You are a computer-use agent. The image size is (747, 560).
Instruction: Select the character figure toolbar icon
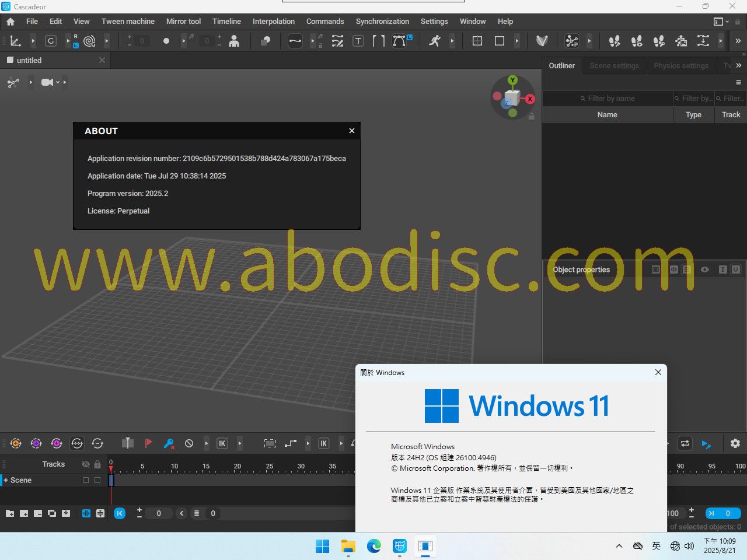234,41
